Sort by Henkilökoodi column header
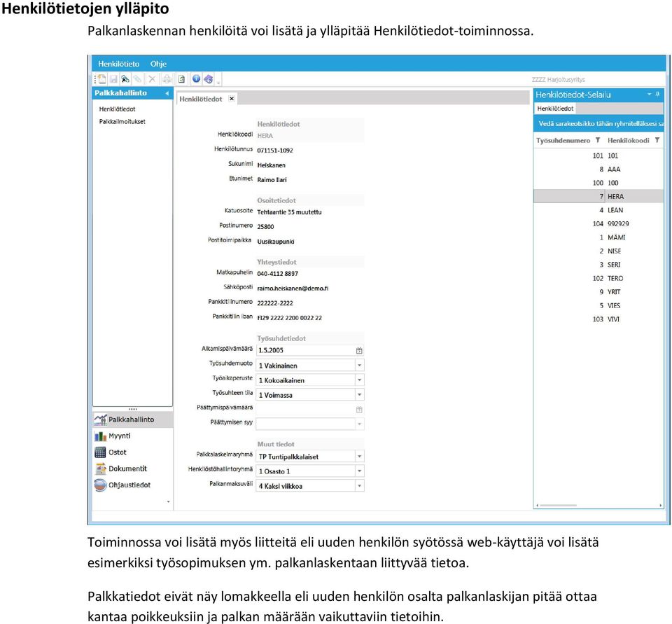Viewport: 672px width, 624px height. point(629,140)
